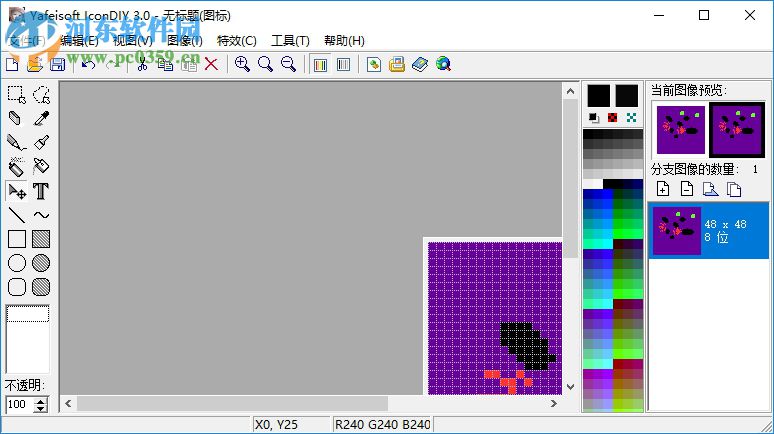
Task: Select the curve line tool
Action: (41, 215)
